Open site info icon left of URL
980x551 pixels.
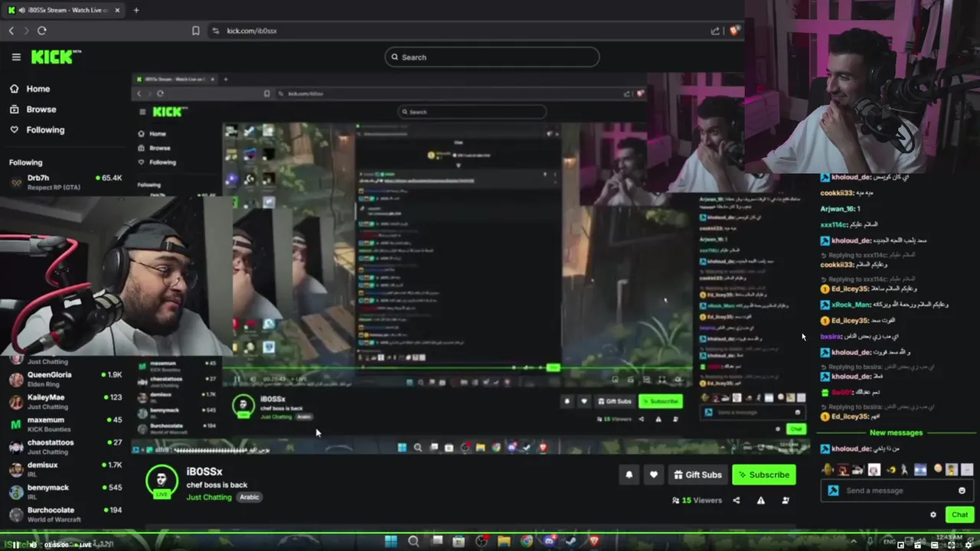[x=215, y=31]
